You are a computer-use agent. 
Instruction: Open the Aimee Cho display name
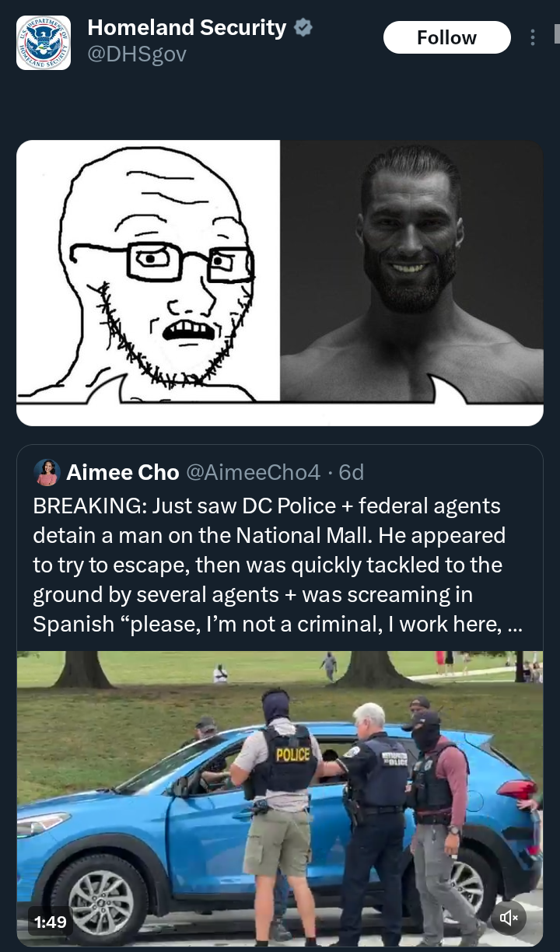point(123,472)
